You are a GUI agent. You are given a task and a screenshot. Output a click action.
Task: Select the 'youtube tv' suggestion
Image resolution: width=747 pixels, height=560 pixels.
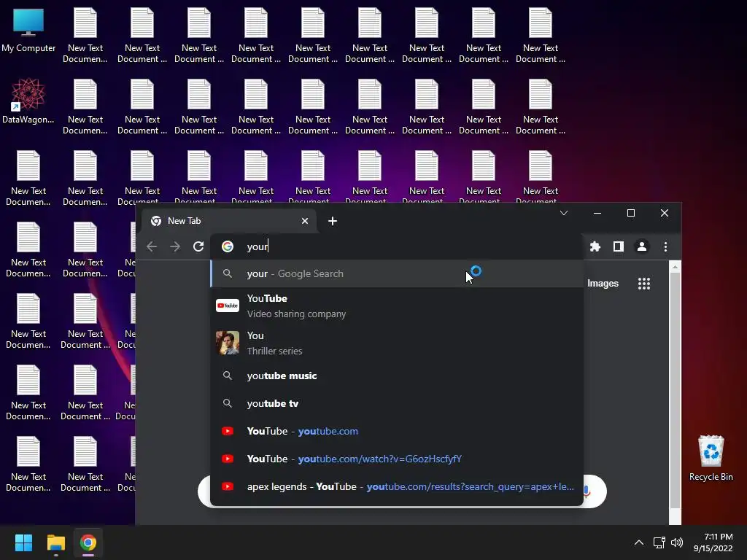(396, 403)
